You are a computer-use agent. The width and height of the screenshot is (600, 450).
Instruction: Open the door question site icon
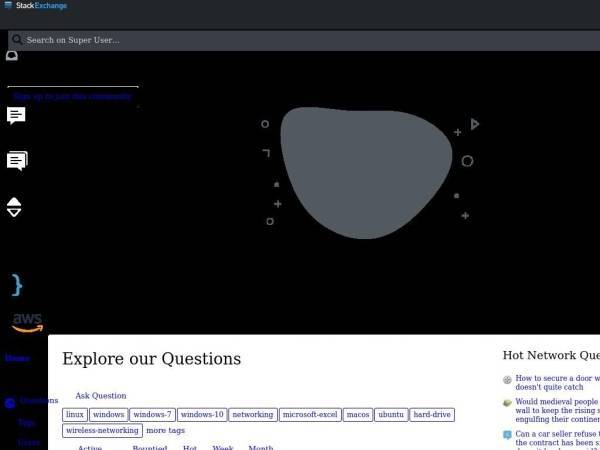pos(507,380)
